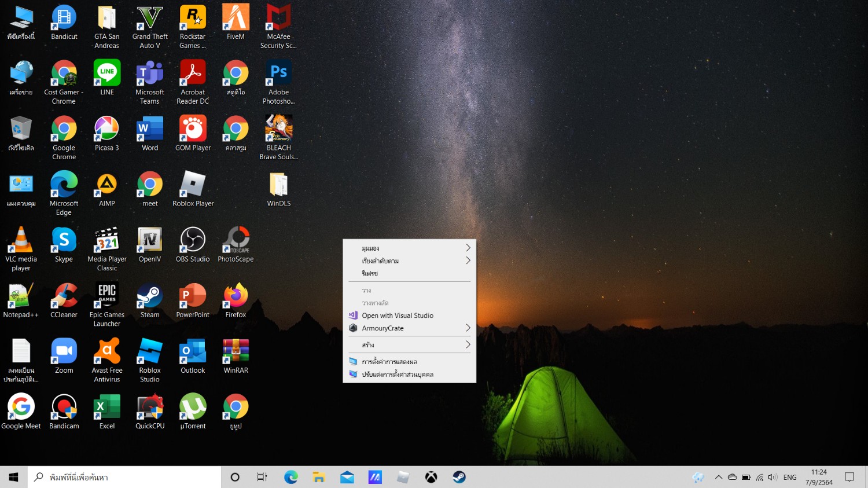Open ปรับแต่งการตั้งค่าส่วนบุคคล personalize entry
Image resolution: width=868 pixels, height=488 pixels.
[x=410, y=375]
